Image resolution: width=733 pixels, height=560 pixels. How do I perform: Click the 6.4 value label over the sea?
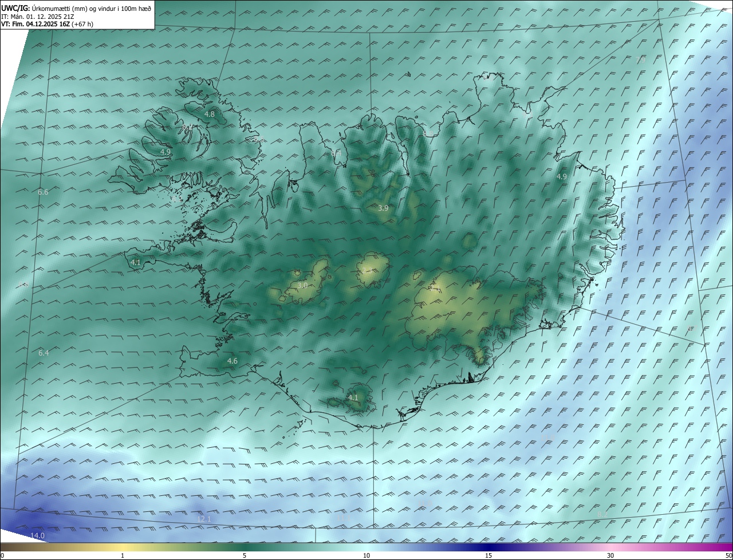tap(44, 353)
